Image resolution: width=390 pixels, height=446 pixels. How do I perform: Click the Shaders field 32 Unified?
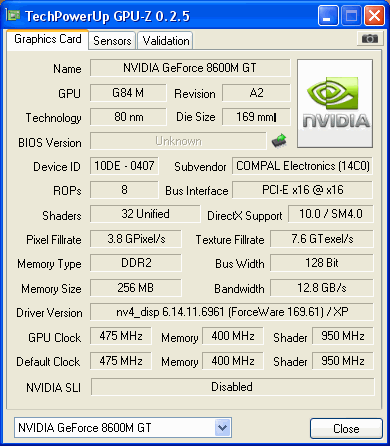point(145,214)
